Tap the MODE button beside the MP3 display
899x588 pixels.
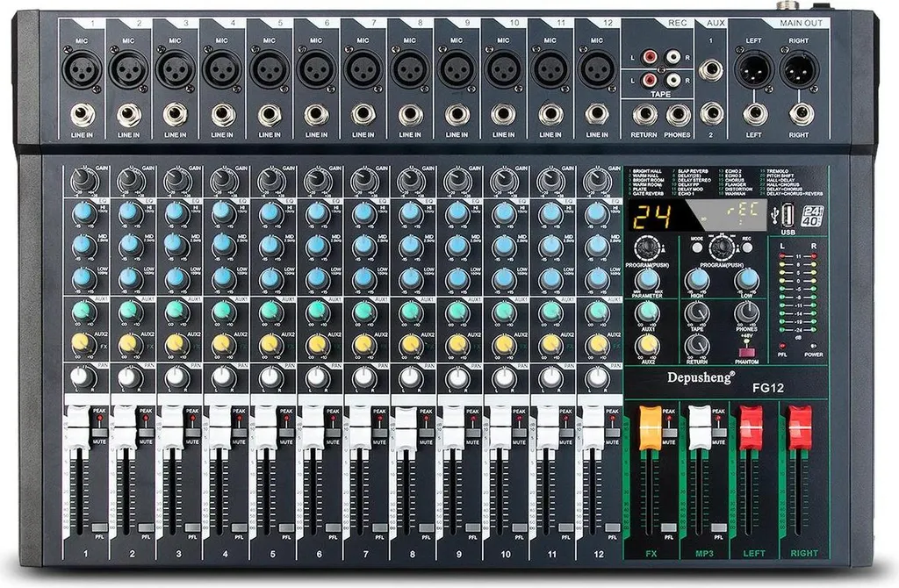tap(697, 248)
